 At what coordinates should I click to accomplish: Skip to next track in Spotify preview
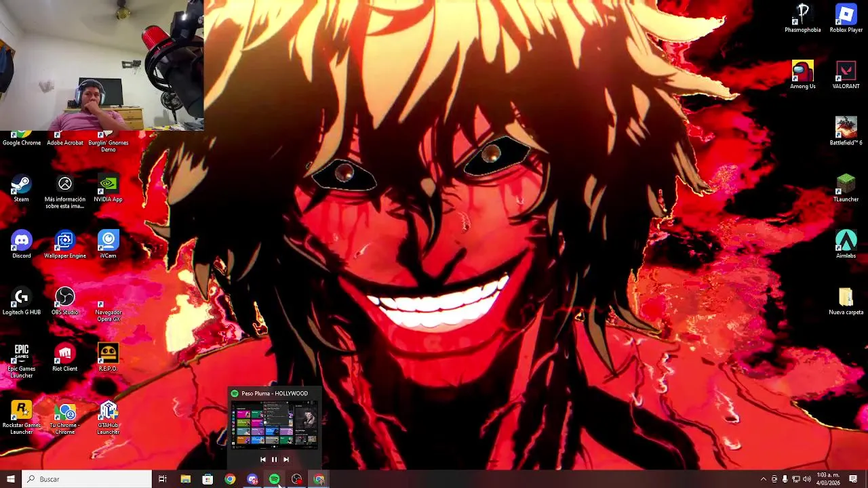pyautogui.click(x=285, y=460)
